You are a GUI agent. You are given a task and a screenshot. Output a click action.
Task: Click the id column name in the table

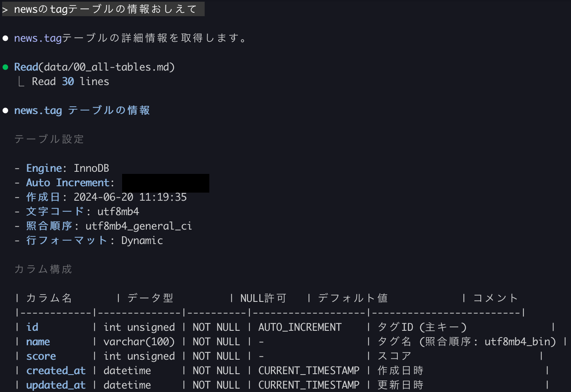tap(32, 327)
